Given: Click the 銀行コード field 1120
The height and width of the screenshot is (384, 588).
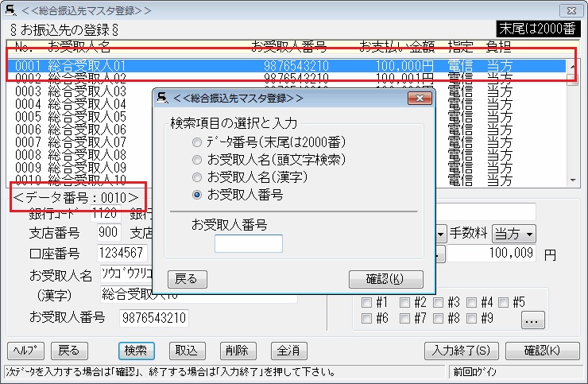Looking at the screenshot, I should click(x=106, y=214).
